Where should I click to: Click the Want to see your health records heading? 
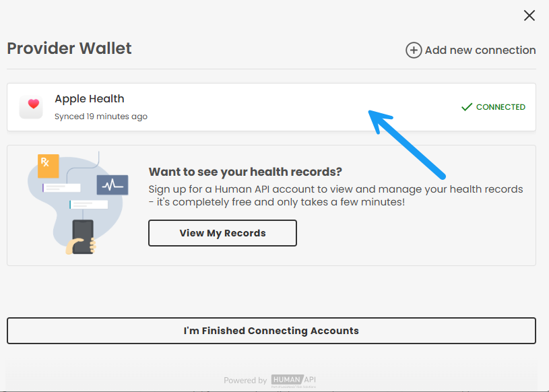(x=245, y=172)
